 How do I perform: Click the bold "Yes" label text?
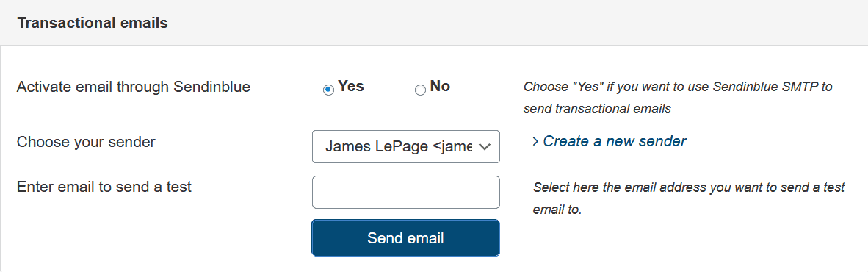351,87
